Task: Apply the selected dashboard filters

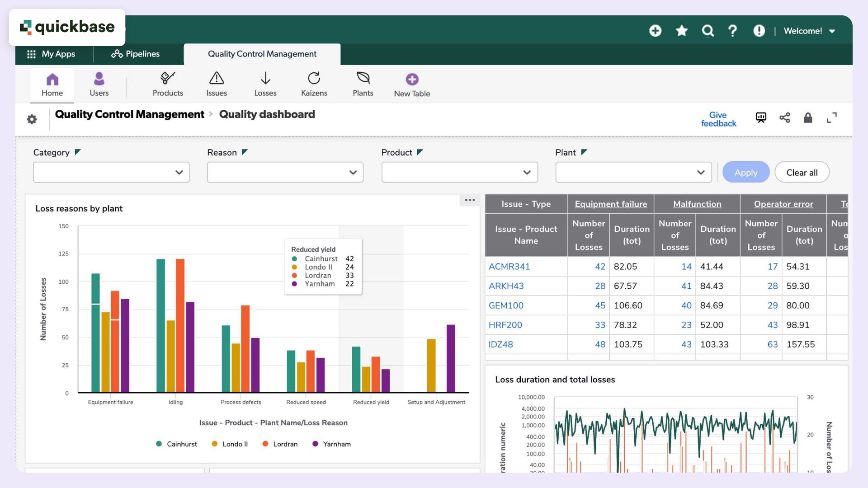Action: 745,172
